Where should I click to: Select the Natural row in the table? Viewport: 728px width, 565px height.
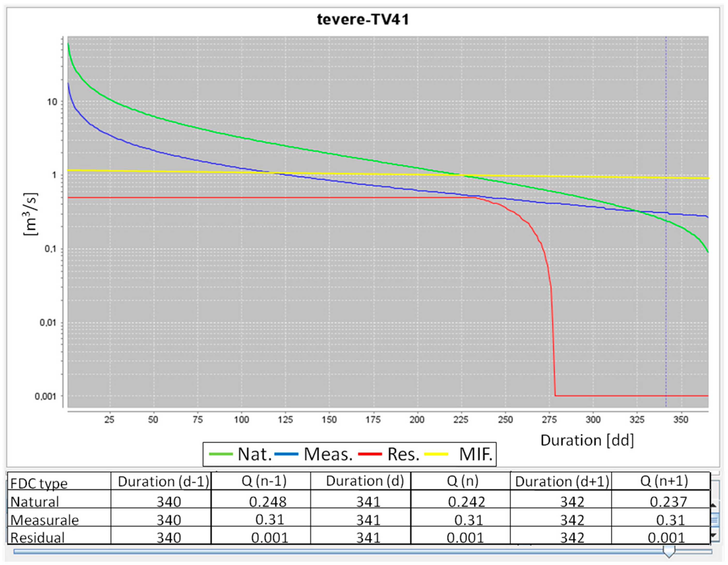[35, 502]
